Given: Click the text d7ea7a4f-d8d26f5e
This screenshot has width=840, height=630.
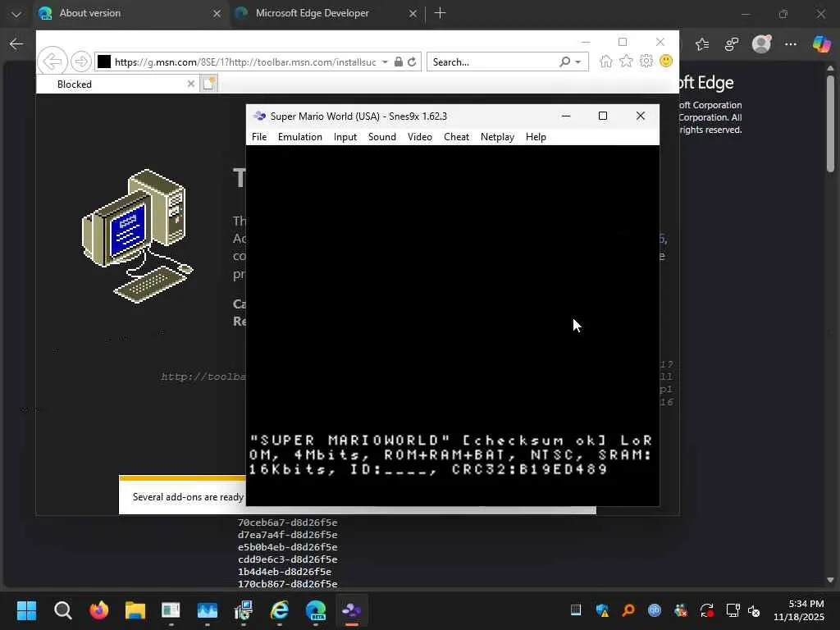Looking at the screenshot, I should [x=288, y=535].
